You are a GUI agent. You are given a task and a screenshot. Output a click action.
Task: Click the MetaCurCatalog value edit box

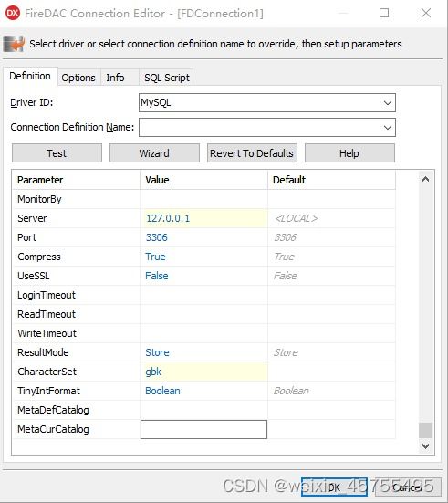(x=203, y=429)
